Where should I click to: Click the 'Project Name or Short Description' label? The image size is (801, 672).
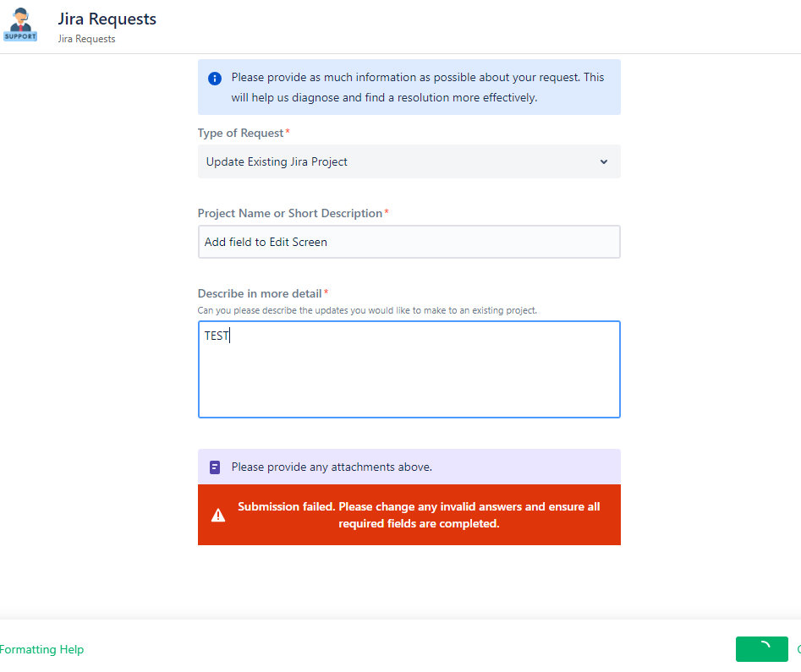[x=289, y=214]
